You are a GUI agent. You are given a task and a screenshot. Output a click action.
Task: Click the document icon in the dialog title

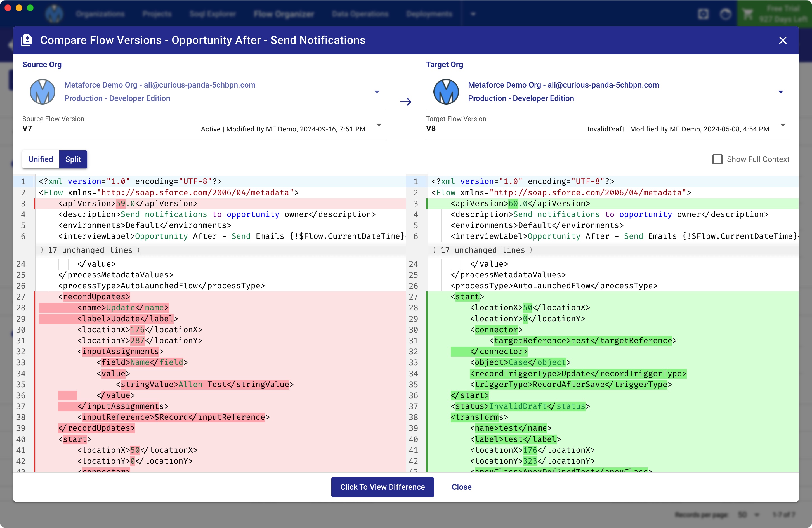pyautogui.click(x=27, y=40)
